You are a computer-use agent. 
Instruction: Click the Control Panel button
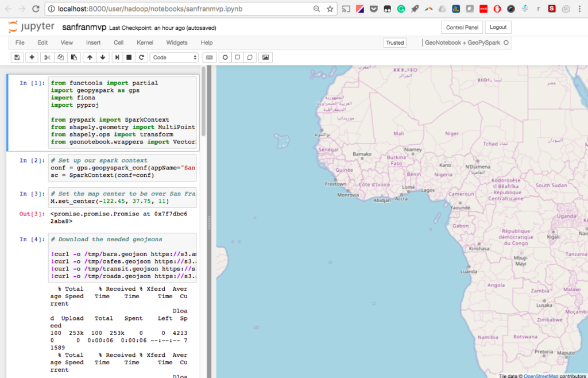click(462, 27)
